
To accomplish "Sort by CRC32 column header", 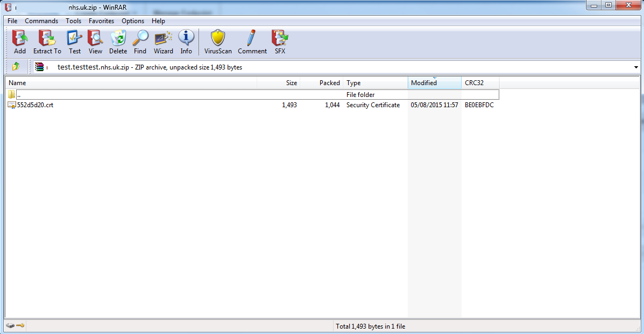I will [480, 82].
